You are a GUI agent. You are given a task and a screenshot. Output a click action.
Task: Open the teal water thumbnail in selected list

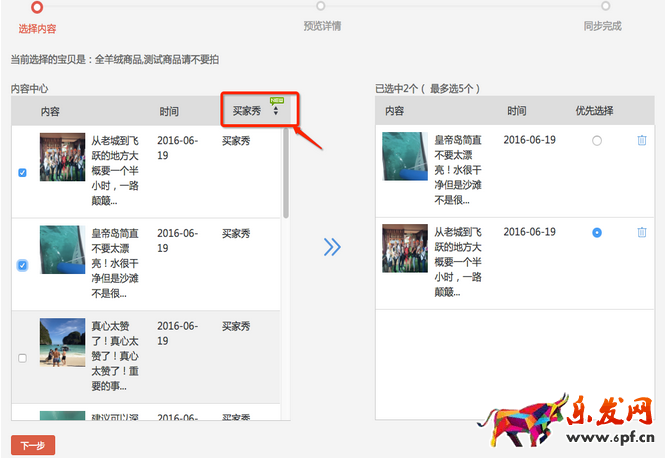pos(405,156)
